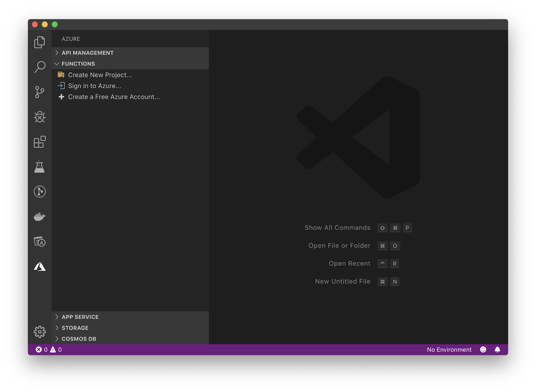Open the Docker whale view
The image size is (536, 392).
(40, 217)
